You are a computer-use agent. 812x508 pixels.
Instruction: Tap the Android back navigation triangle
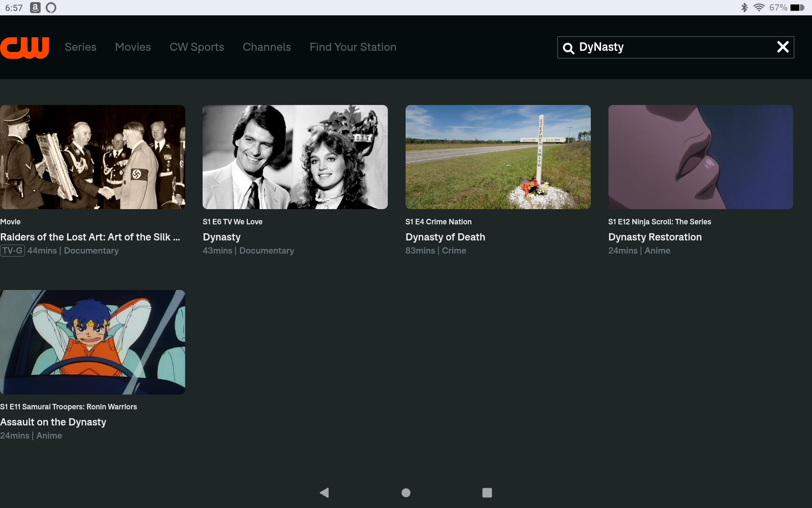[x=324, y=492]
